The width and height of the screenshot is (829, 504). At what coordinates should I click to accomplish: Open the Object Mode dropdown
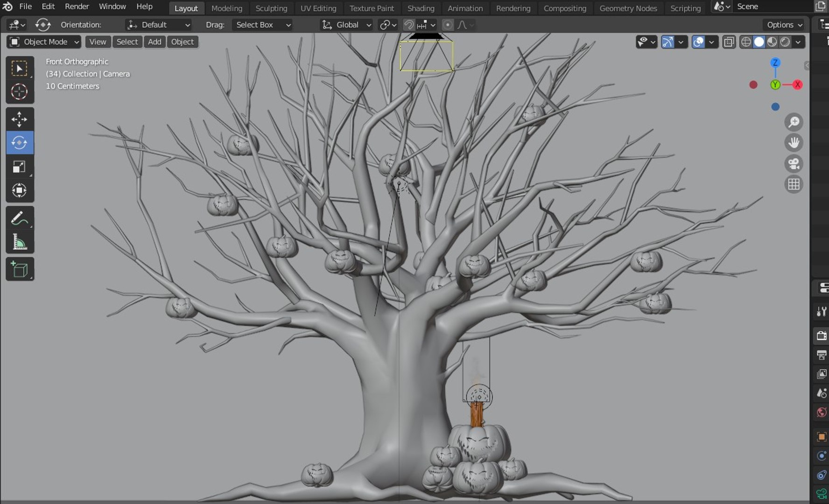coord(44,42)
